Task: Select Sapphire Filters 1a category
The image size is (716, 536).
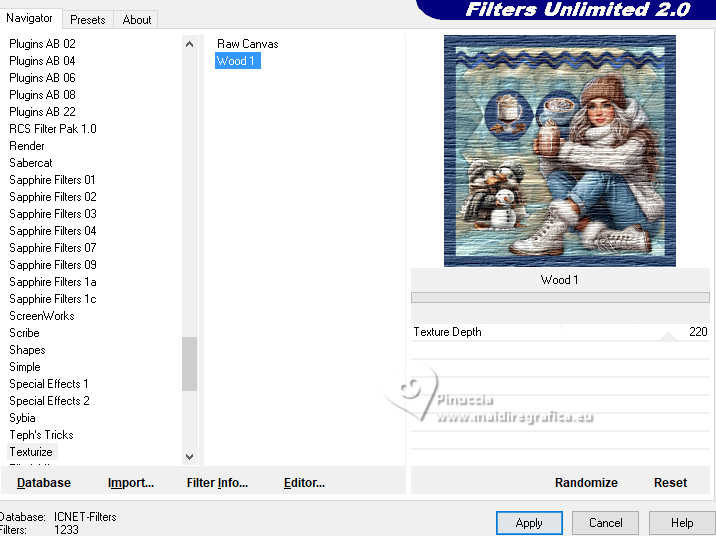Action: (53, 282)
